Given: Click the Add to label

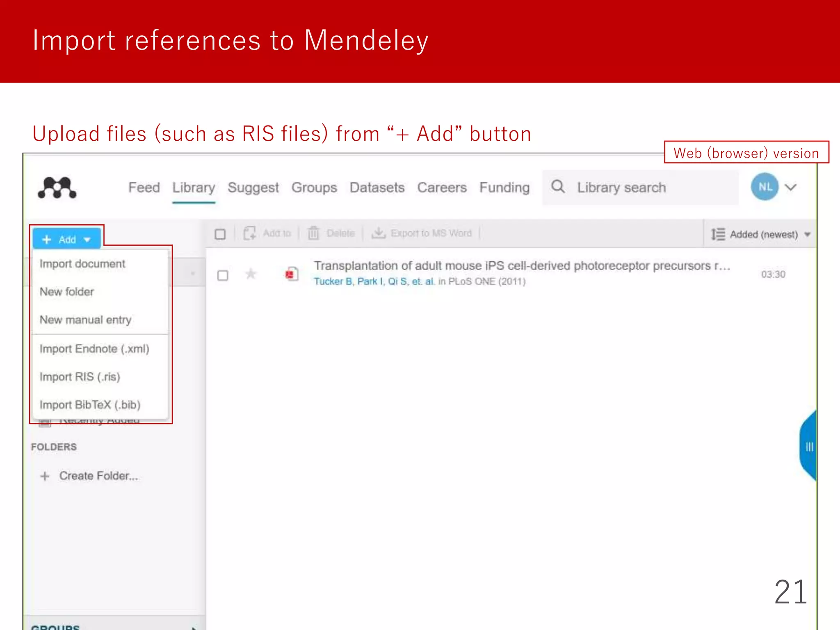Looking at the screenshot, I should (x=277, y=233).
